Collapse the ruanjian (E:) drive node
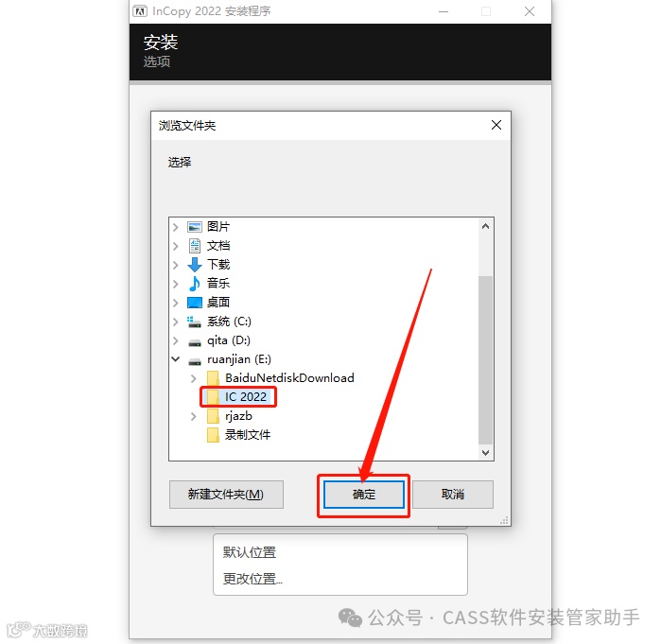661x644 pixels. point(176,359)
